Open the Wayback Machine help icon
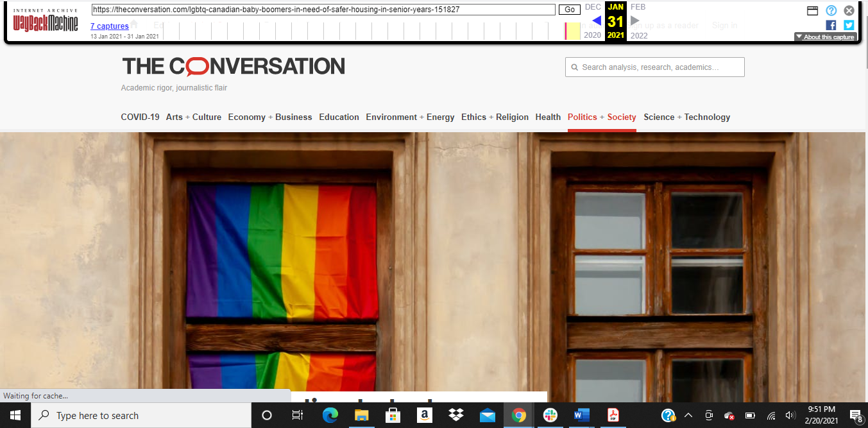The height and width of the screenshot is (428, 868). (x=831, y=10)
